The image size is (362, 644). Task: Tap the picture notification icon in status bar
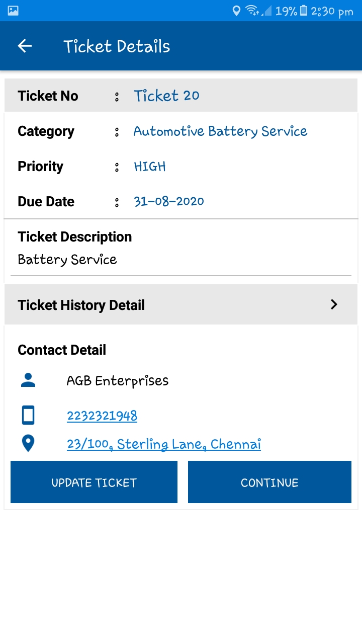tap(13, 11)
